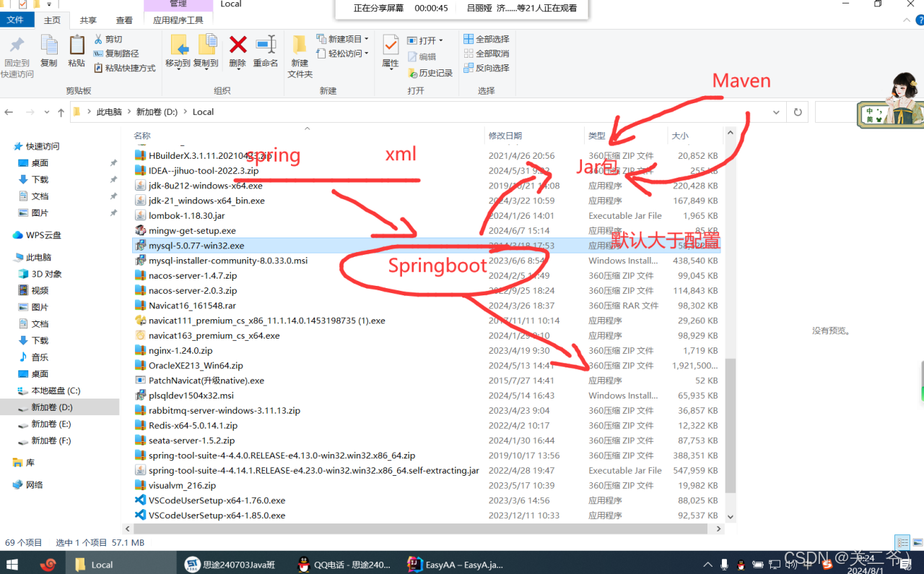924x574 pixels.
Task: Click the address bar history dropdown arrow
Action: click(777, 112)
